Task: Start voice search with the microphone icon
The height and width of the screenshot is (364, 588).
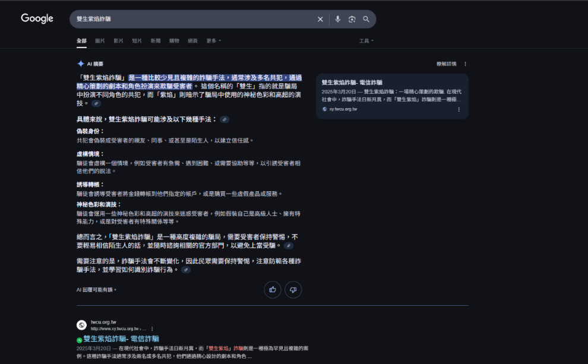Action: tap(337, 19)
